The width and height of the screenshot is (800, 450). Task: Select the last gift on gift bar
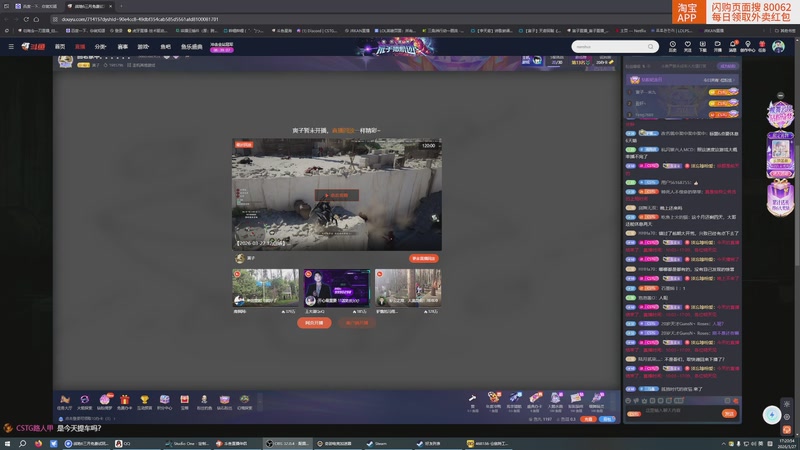click(596, 402)
